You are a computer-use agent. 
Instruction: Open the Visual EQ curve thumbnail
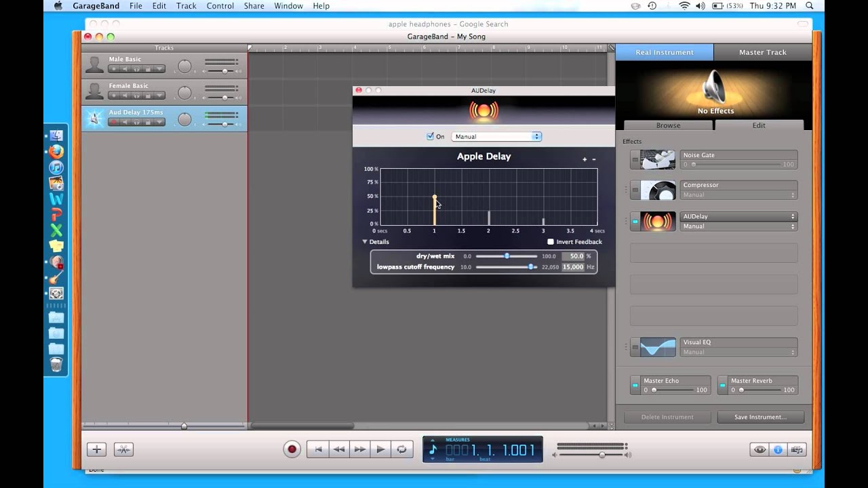pos(658,347)
